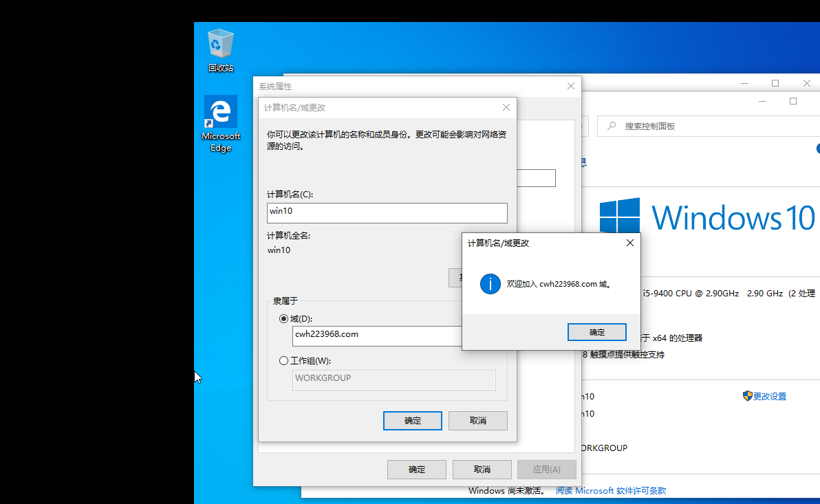Viewport: 820px width, 504px height.
Task: Click the Windows 10 logo in system window
Action: [707, 216]
